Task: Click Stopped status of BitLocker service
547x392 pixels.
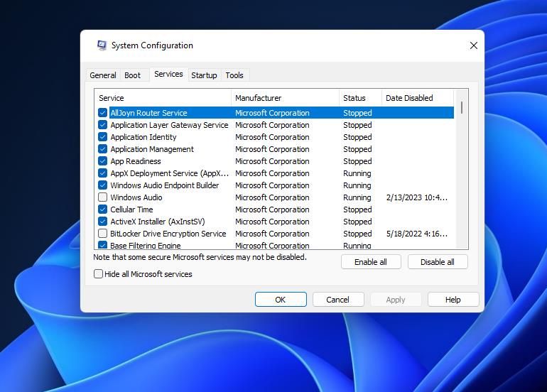Action: tap(357, 234)
